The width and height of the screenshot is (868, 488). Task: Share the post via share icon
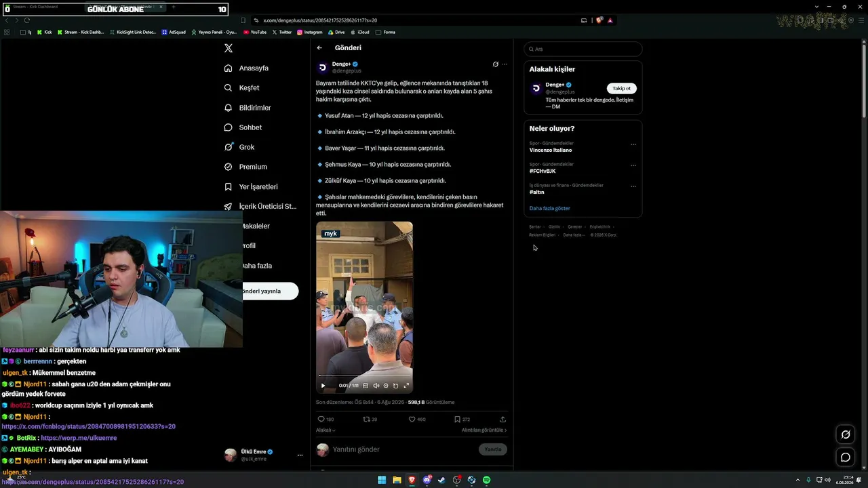click(x=502, y=420)
